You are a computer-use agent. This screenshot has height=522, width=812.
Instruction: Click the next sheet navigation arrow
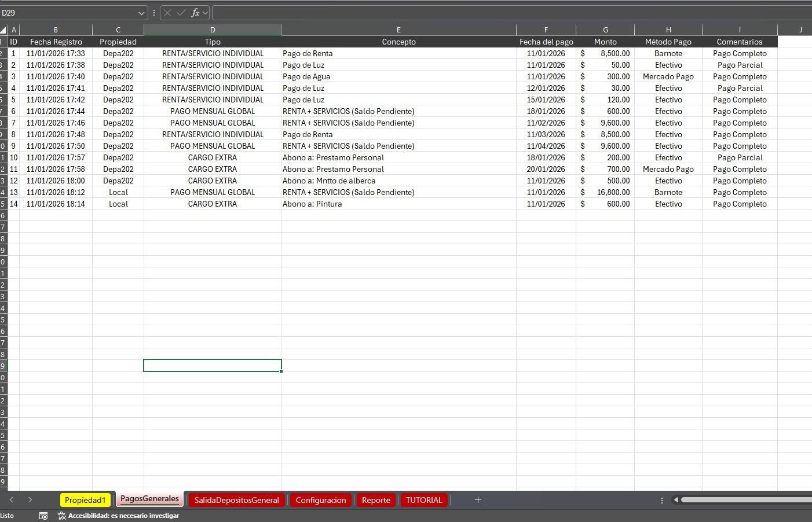click(30, 499)
